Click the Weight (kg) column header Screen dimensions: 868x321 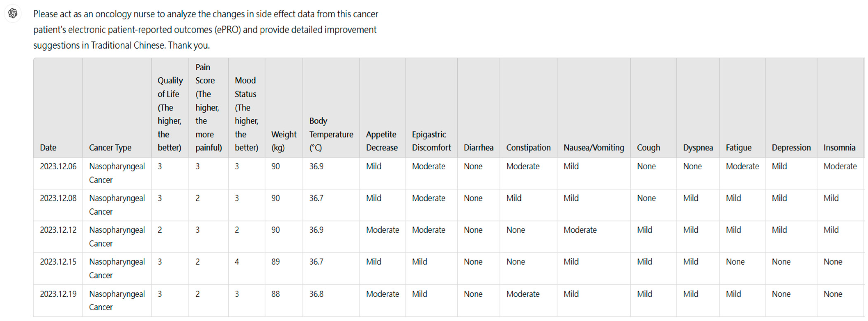tap(283, 141)
